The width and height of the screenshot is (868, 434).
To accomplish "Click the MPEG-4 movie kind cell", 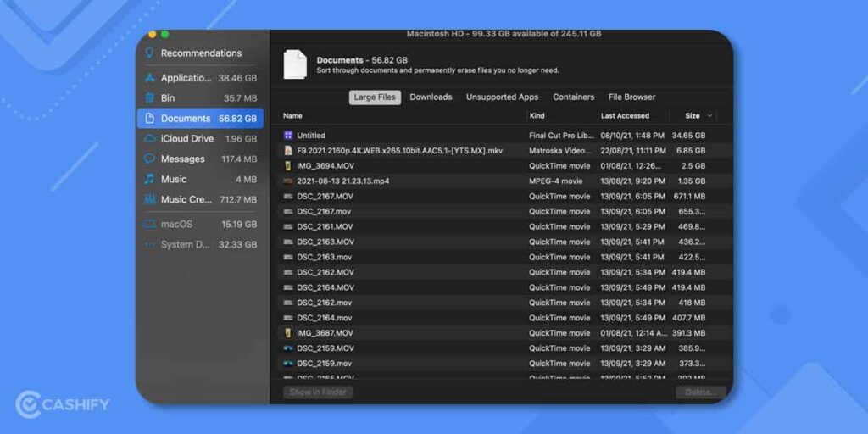I will [x=555, y=181].
